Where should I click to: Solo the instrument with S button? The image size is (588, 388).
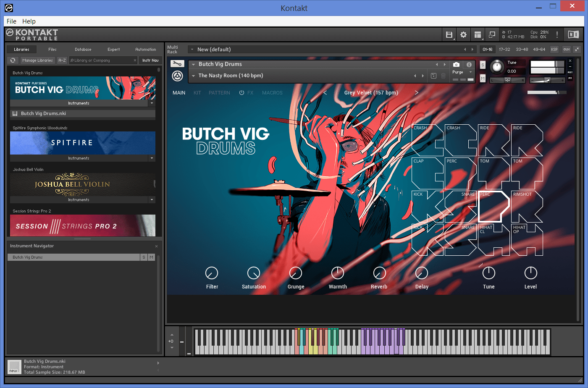click(483, 65)
